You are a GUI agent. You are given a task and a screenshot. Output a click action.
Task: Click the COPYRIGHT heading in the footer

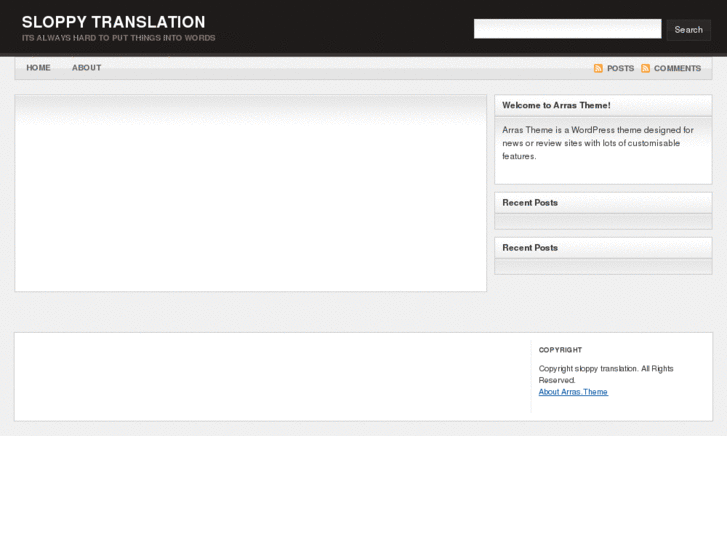[560, 350]
